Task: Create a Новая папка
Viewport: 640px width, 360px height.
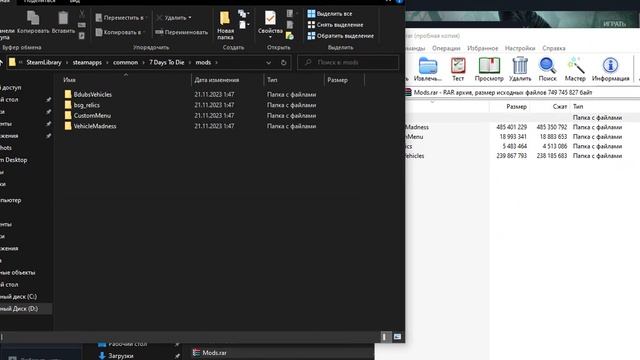Action: (x=225, y=25)
